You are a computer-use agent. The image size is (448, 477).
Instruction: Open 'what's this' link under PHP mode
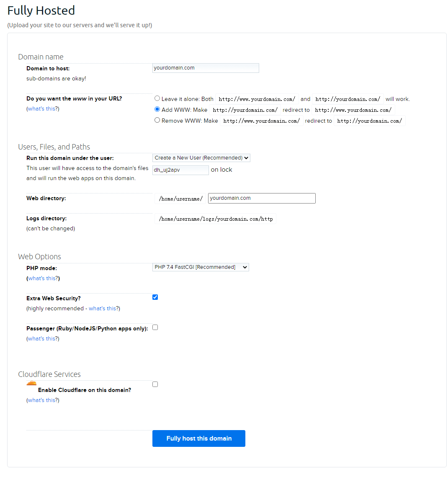pyautogui.click(x=43, y=278)
